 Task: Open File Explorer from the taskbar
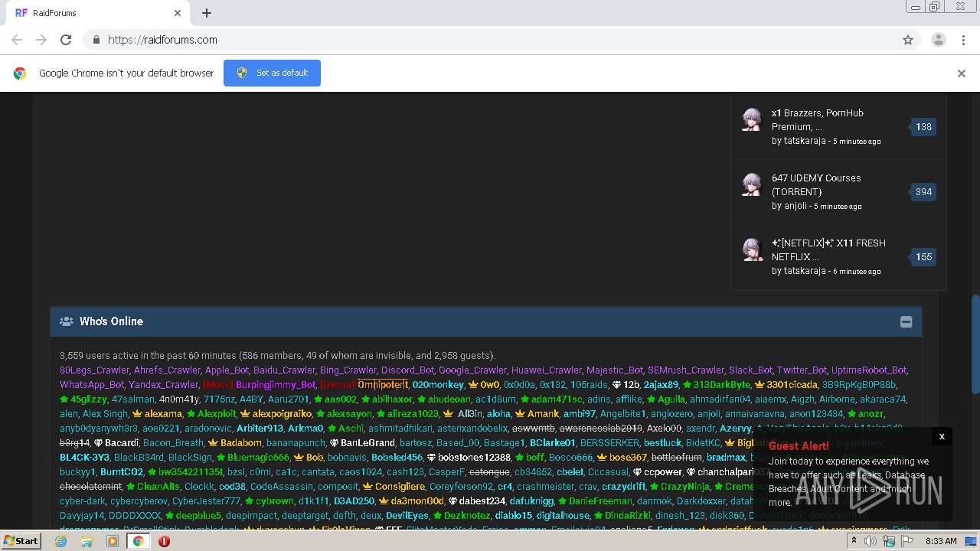point(87,541)
